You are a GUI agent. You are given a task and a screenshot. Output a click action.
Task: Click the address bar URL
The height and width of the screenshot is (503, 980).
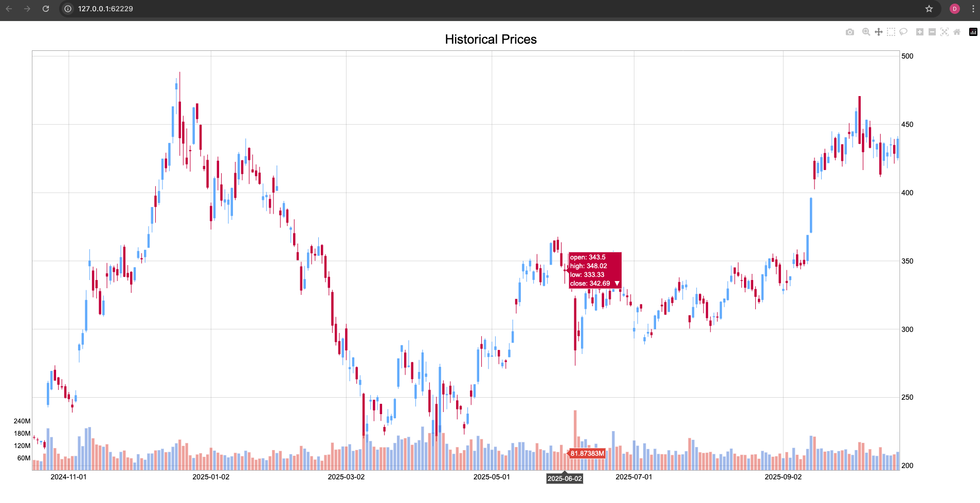point(105,9)
